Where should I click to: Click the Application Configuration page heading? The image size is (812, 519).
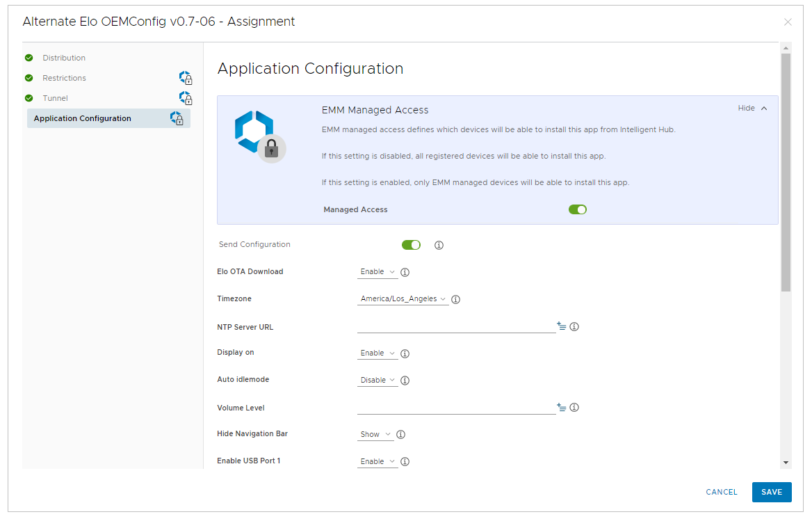pos(310,68)
